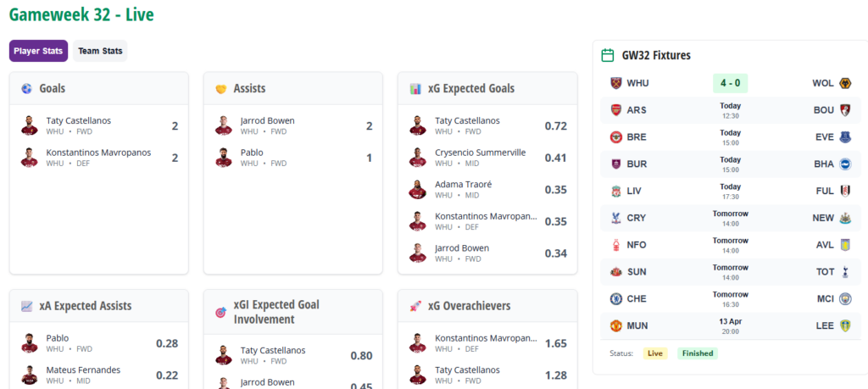Click the soccer ball Goals icon

coord(27,88)
